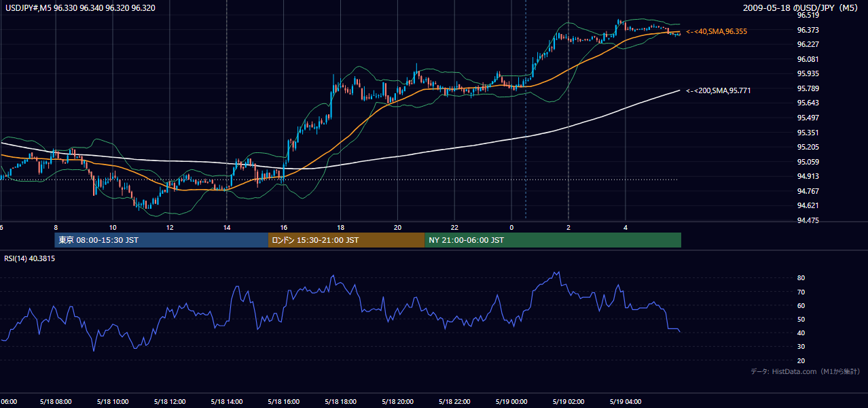Click bottom time label 5/19 02:00
Screen dimensions: 868x408
pyautogui.click(x=568, y=401)
